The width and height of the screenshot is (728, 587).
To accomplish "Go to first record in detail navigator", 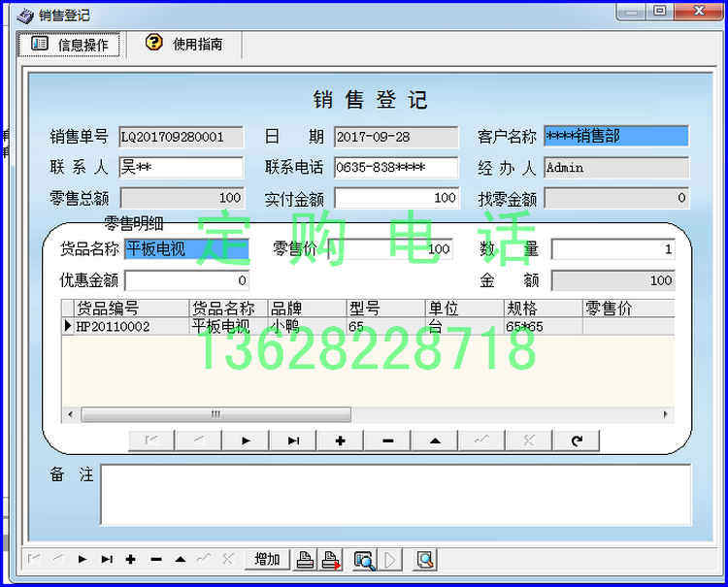I will pos(151,440).
